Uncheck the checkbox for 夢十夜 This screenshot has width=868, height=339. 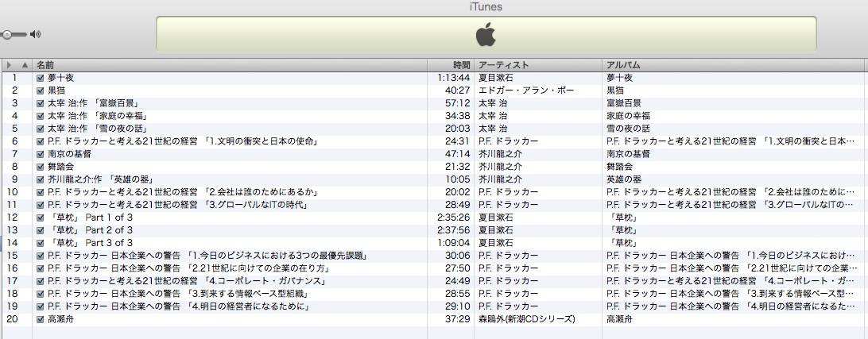(40, 78)
